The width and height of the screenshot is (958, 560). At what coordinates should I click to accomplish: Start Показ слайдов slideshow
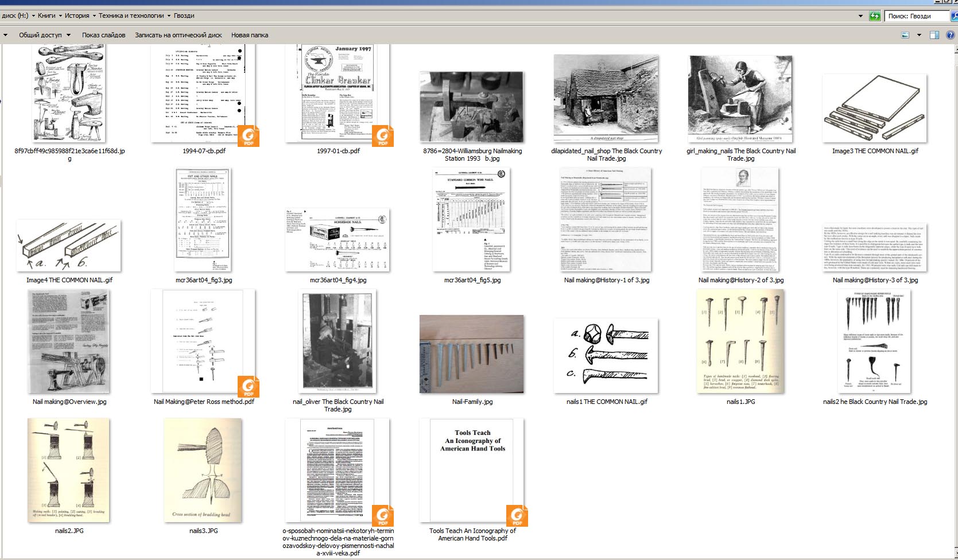click(x=103, y=35)
